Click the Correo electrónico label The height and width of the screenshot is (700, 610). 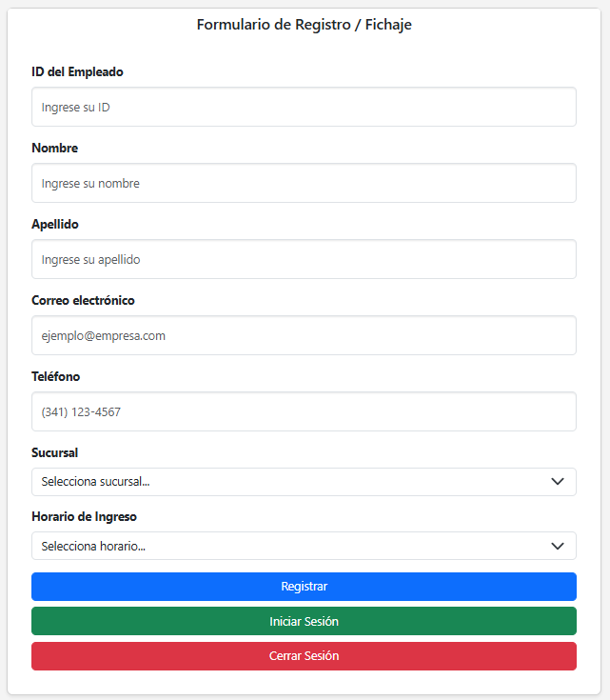click(x=83, y=301)
